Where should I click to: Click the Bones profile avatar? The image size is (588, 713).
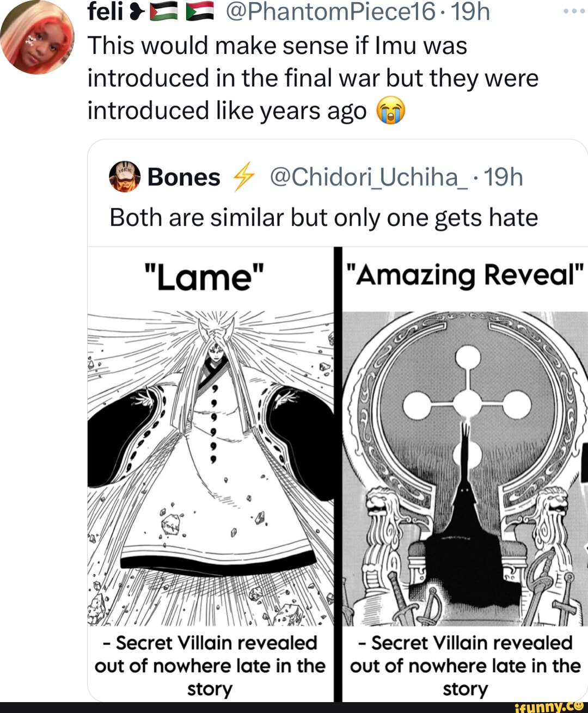coord(125,177)
